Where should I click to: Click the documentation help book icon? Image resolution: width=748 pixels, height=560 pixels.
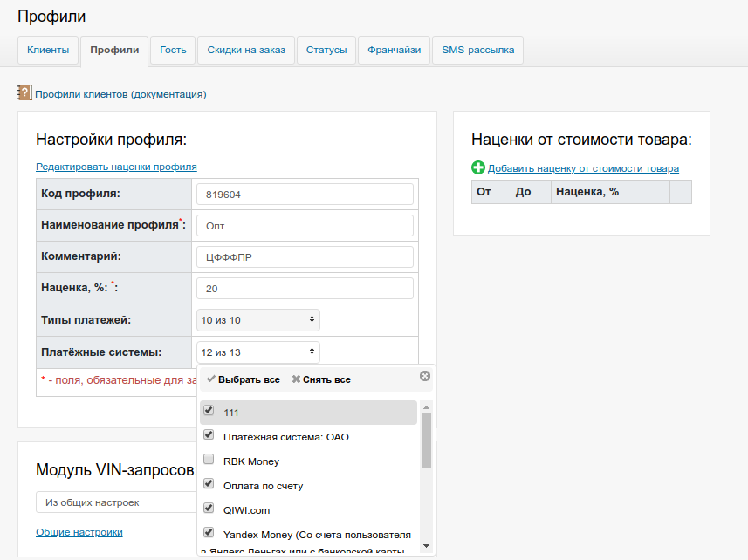point(24,92)
